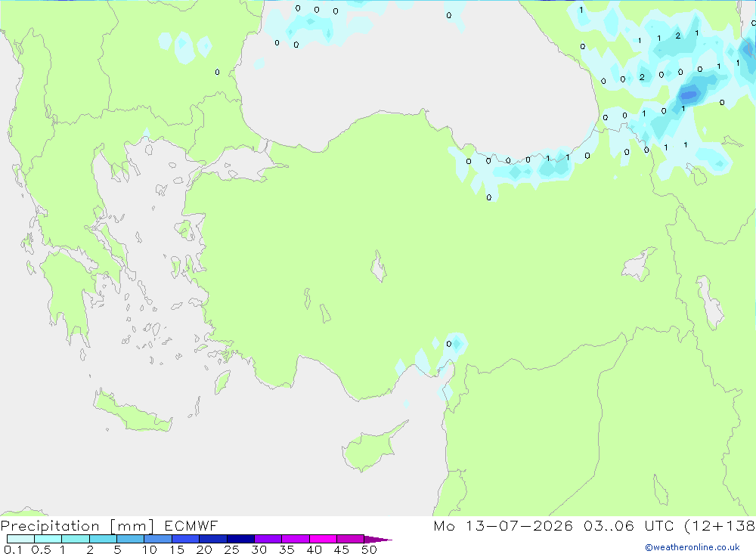Pick the legend swatch between 0.5 and 1

[48, 539]
